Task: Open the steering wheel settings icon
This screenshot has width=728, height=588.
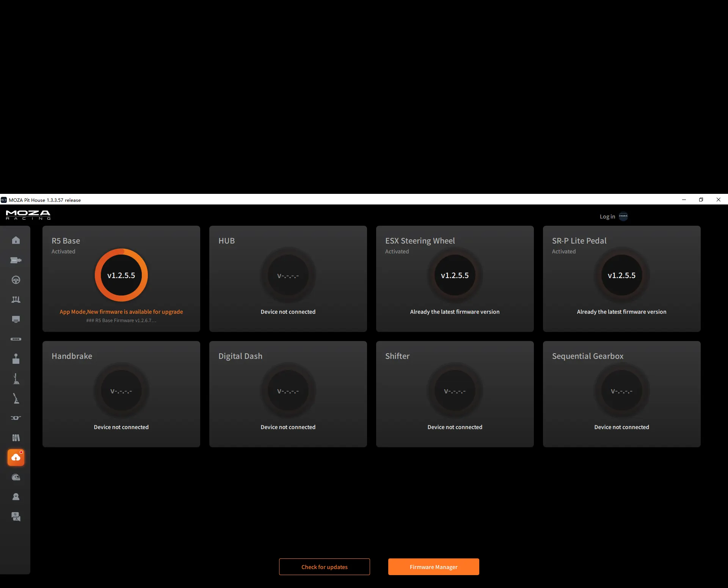Action: [x=16, y=280]
